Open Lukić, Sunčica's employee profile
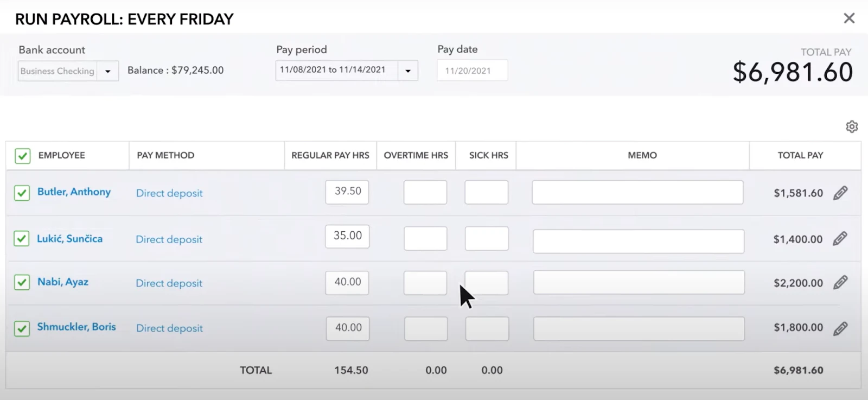Screen dimensions: 868x400 point(69,238)
